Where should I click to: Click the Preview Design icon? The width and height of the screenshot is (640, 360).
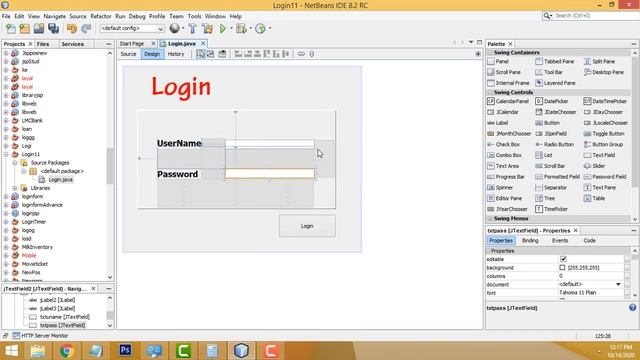[x=222, y=54]
